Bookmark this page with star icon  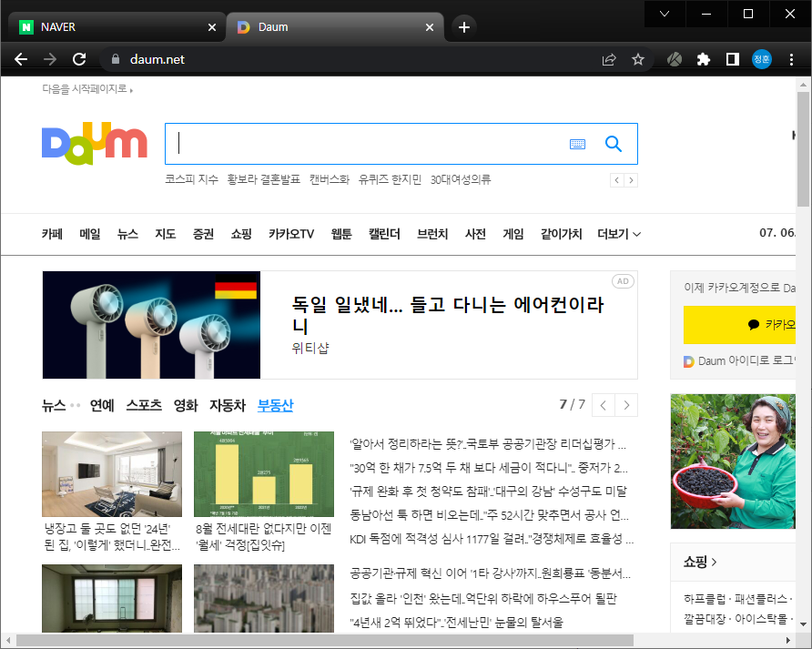tap(638, 59)
